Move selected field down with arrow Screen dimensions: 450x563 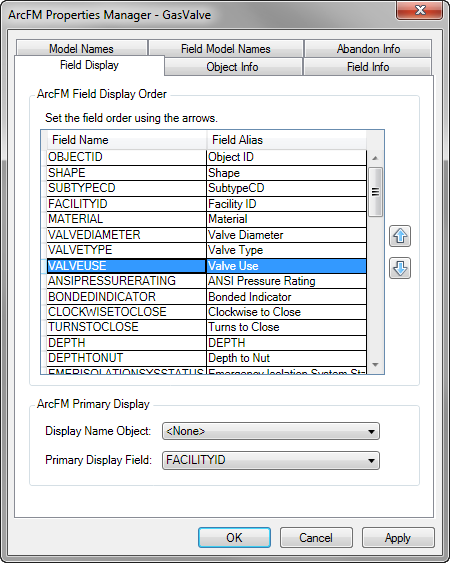400,268
